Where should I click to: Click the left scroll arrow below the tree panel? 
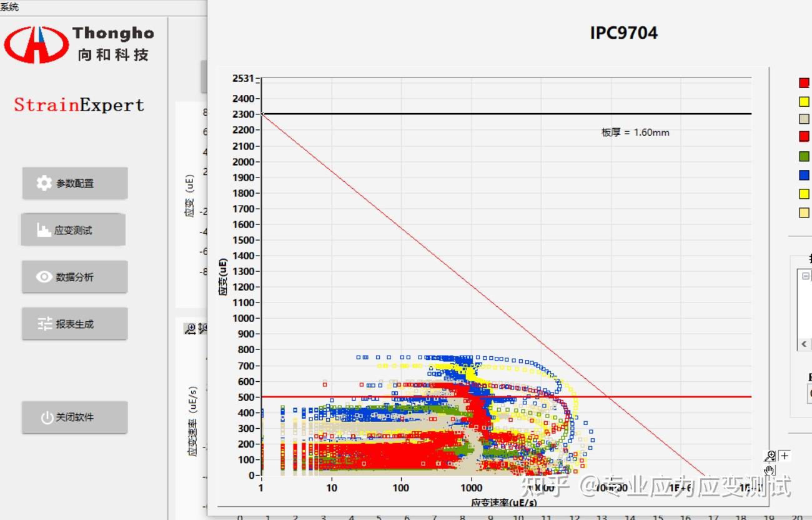coord(804,344)
